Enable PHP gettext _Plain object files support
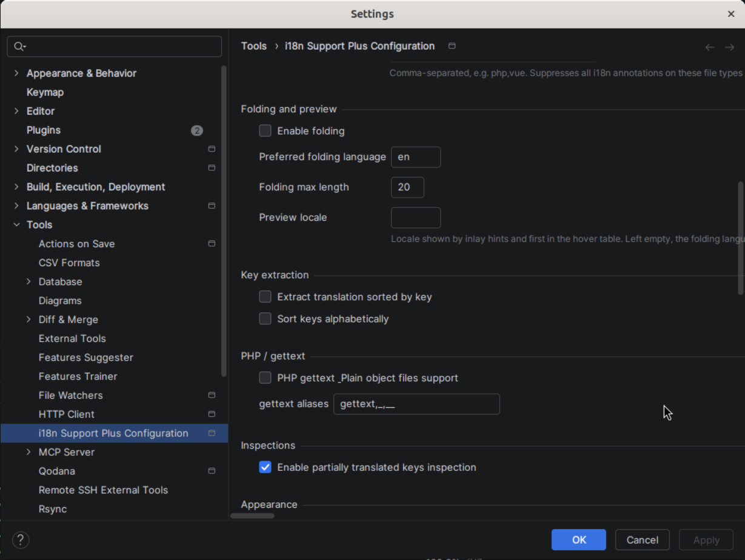 point(265,378)
